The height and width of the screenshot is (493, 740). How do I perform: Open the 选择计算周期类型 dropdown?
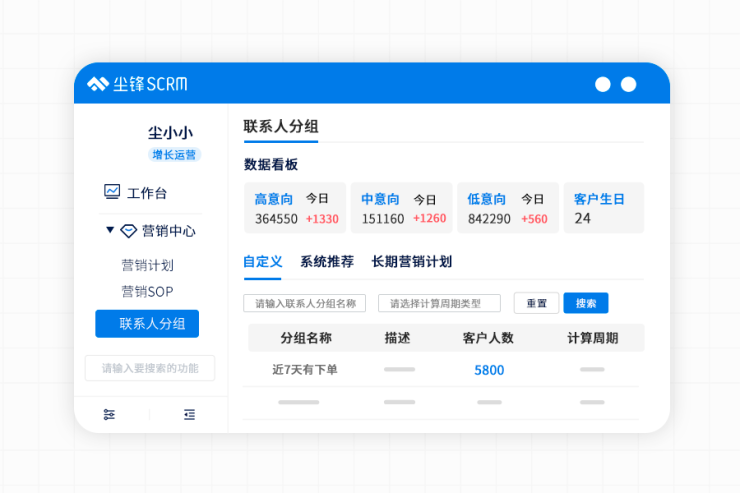[439, 303]
